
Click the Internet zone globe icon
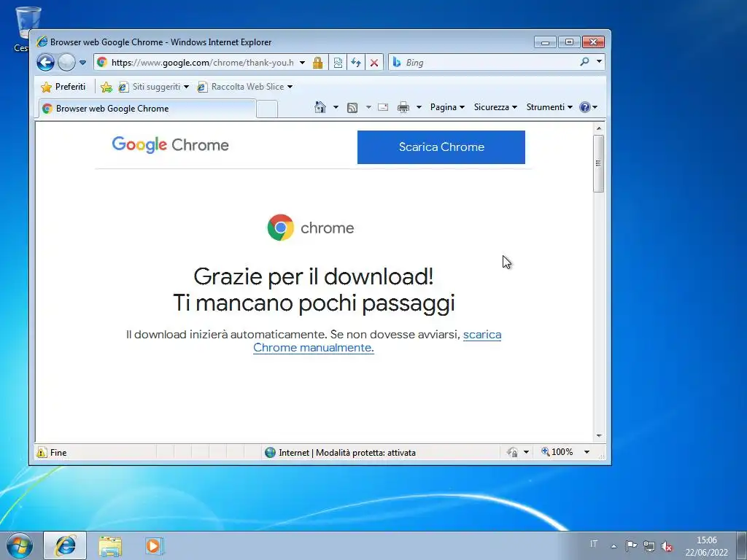[270, 452]
